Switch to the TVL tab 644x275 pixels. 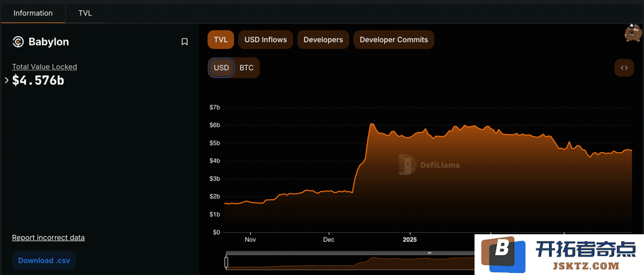point(85,13)
